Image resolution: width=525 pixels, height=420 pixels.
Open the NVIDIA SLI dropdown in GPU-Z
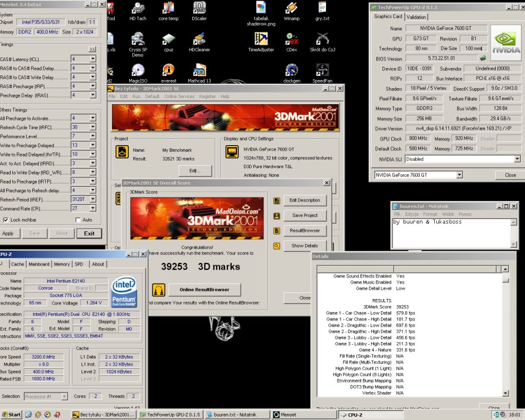pyautogui.click(x=517, y=159)
